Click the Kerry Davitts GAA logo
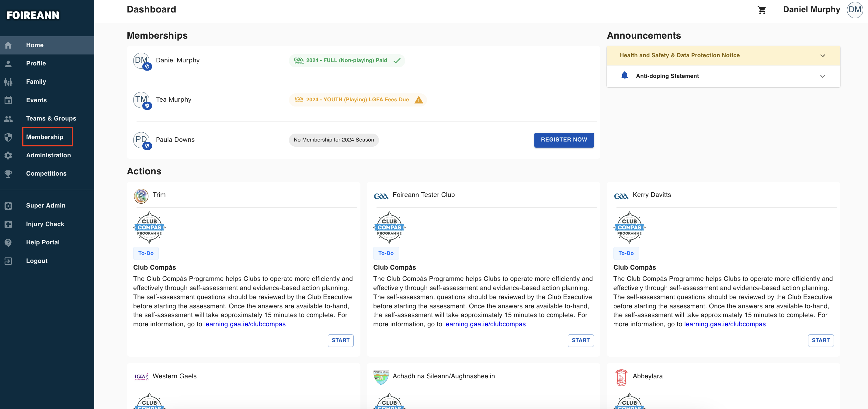868x409 pixels. pyautogui.click(x=621, y=196)
